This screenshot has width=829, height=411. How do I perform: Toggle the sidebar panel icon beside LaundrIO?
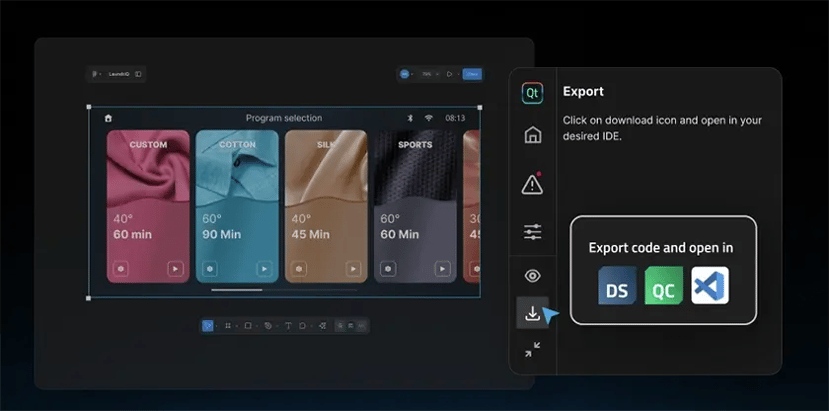click(138, 74)
